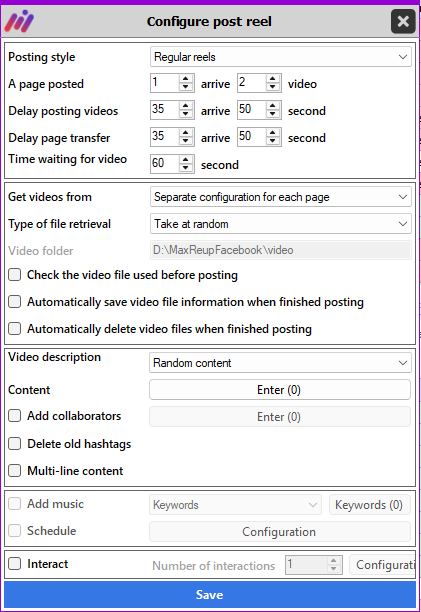Close the Configure post reel dialog
Viewport: 421px width, 612px height.
[403, 21]
